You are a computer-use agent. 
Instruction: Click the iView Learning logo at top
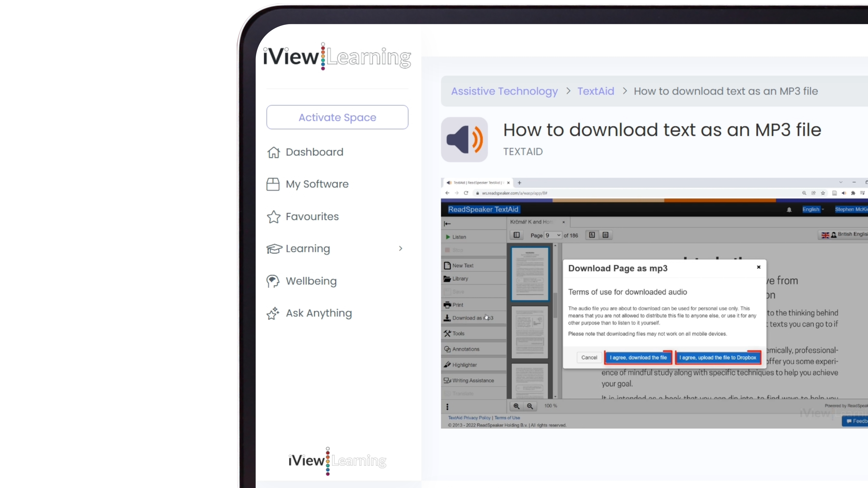(x=337, y=56)
